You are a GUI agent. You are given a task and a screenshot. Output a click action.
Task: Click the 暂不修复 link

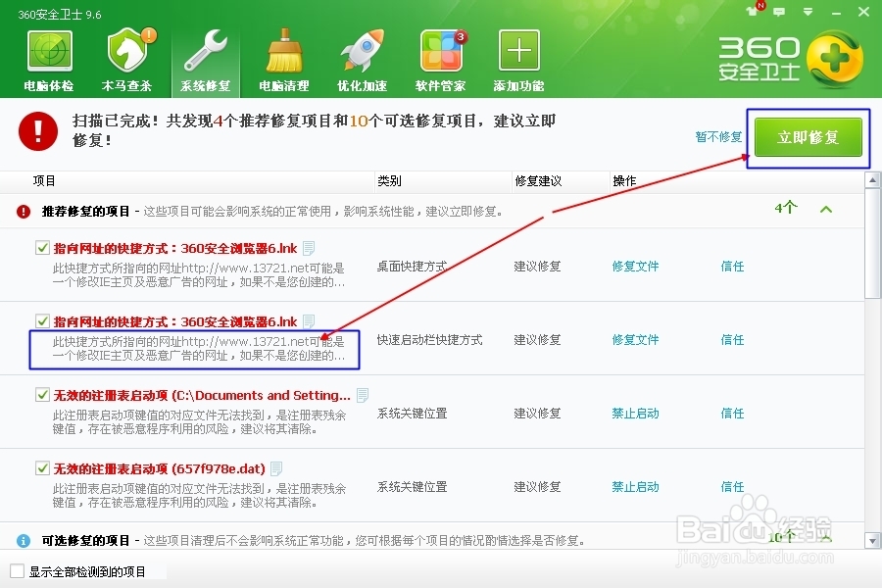click(718, 137)
